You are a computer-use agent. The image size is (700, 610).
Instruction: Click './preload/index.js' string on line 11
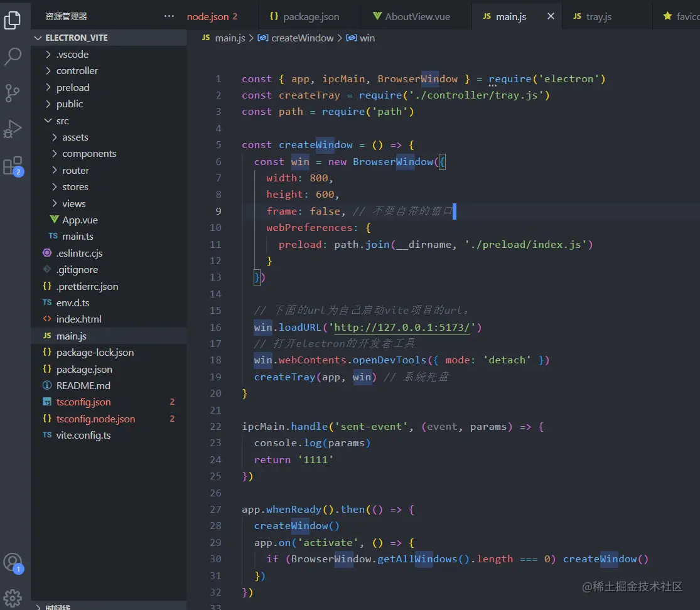525,245
